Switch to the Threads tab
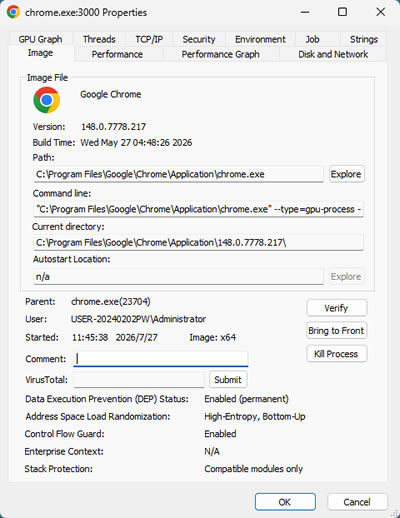Screen dimensions: 400x518 [x=99, y=39]
